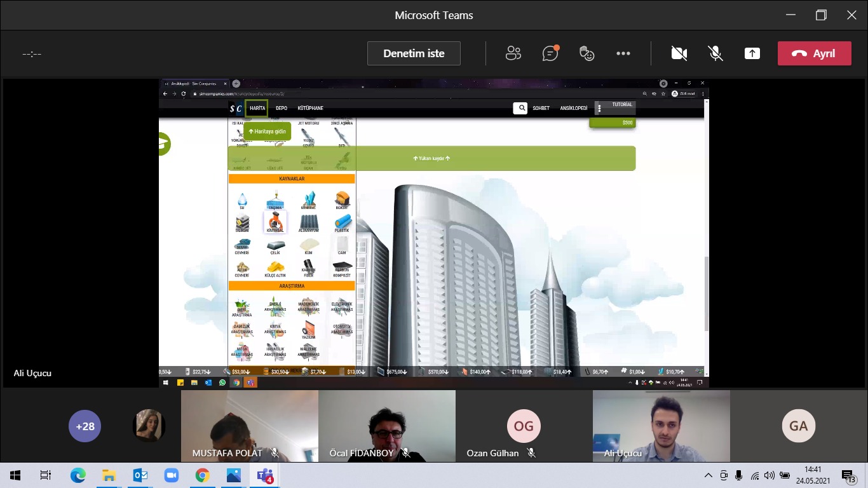Viewport: 868px width, 488px height.
Task: Select Ozan Gülhan's OG avatar tile
Action: (524, 426)
